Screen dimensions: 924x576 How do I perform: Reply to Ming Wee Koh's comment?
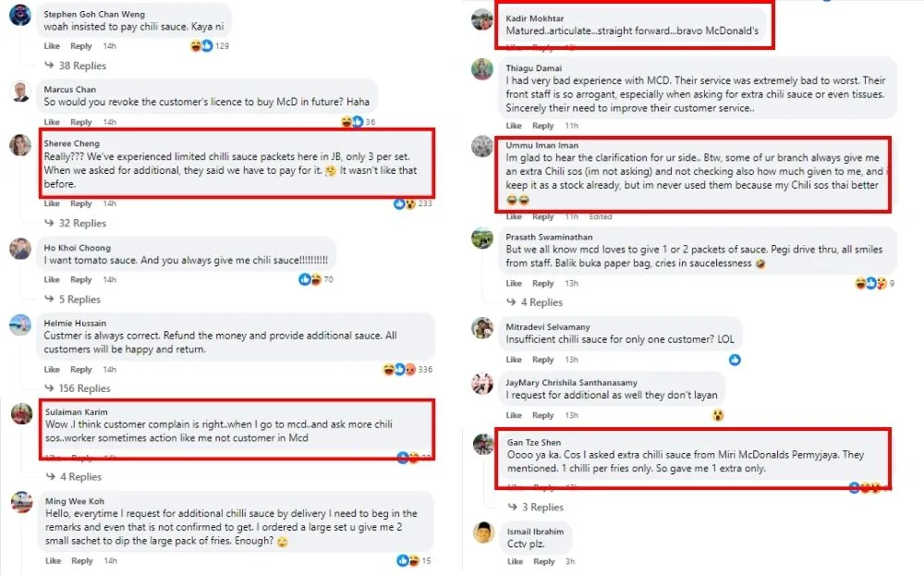click(81, 560)
